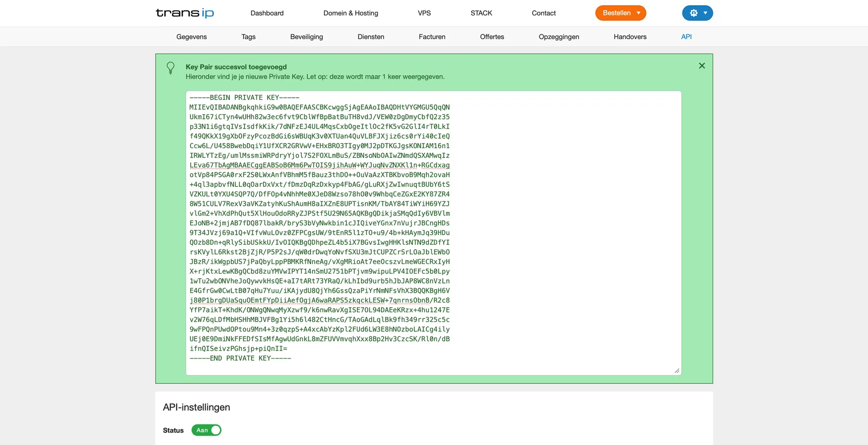Click the lightbulb notification icon

click(171, 68)
